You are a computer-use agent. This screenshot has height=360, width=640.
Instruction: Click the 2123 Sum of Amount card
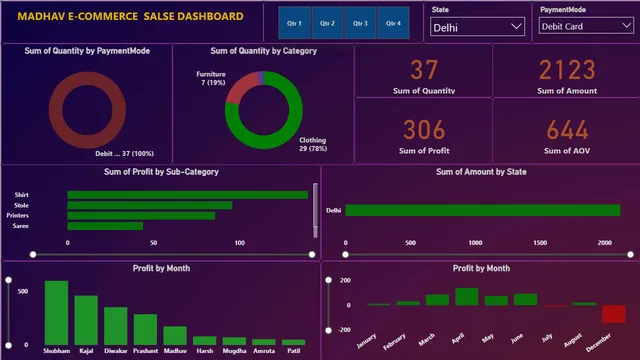click(567, 71)
